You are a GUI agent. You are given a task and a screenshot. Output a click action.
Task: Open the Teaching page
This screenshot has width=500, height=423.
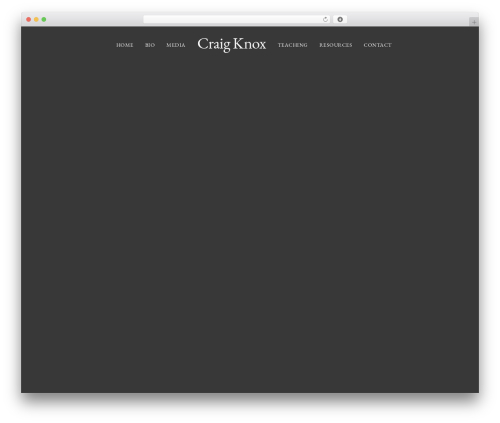click(293, 45)
